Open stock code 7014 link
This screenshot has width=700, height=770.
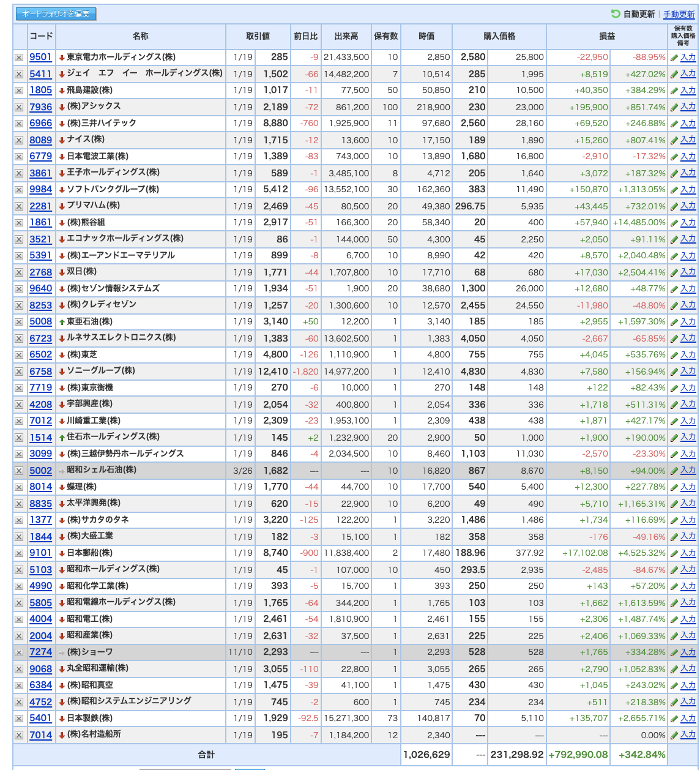coord(41,734)
